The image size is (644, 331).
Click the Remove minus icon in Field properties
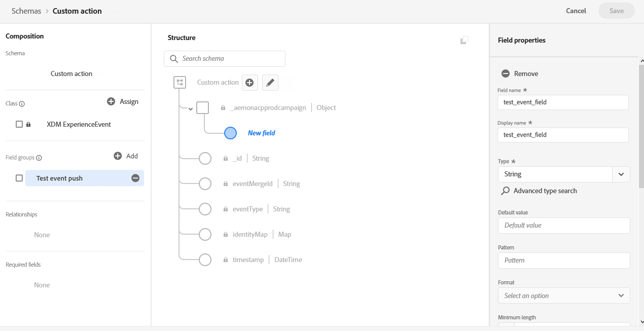click(506, 73)
